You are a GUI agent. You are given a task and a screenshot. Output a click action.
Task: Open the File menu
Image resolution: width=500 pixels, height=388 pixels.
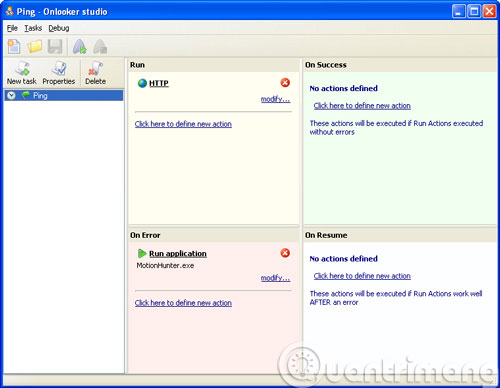pos(12,28)
